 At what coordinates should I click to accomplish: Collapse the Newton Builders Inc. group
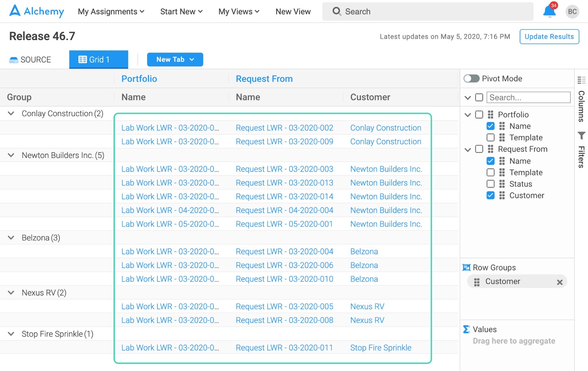tap(11, 155)
